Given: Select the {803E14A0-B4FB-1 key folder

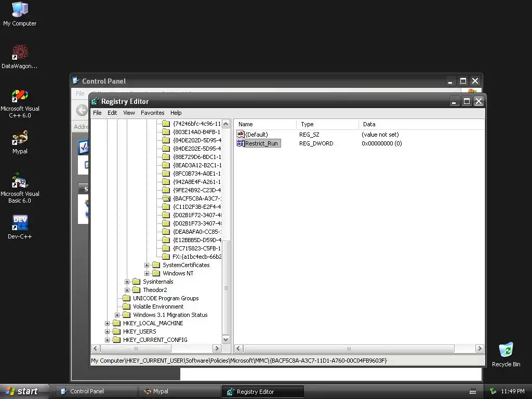Looking at the screenshot, I should [166, 132].
